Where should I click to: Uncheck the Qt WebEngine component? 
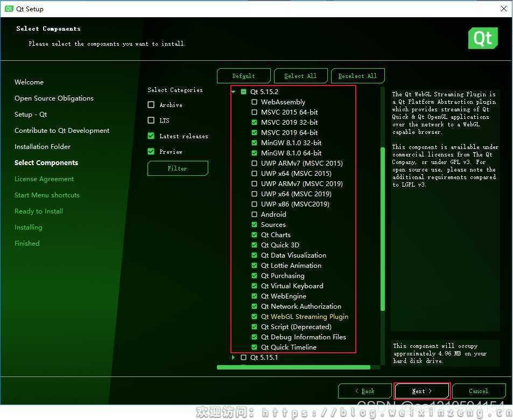click(254, 296)
